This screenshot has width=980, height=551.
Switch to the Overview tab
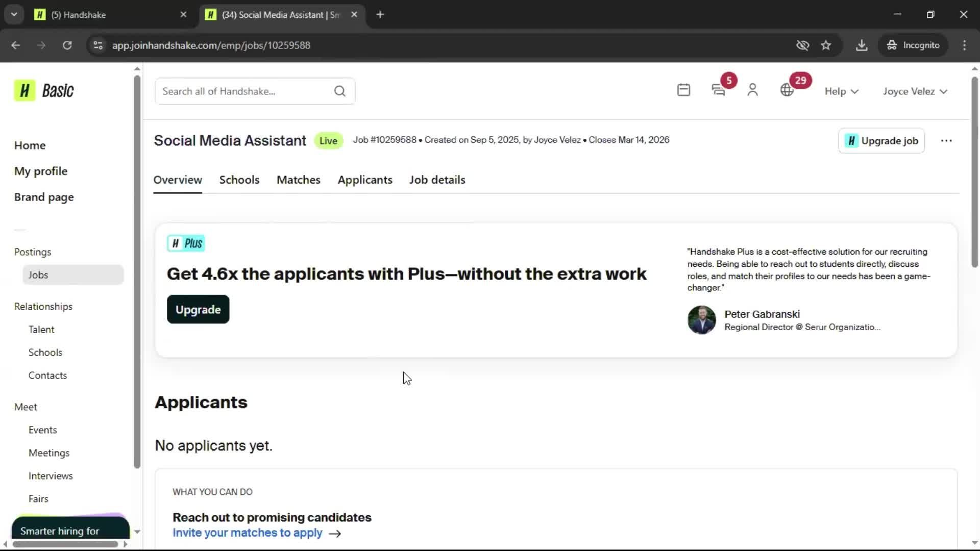178,180
